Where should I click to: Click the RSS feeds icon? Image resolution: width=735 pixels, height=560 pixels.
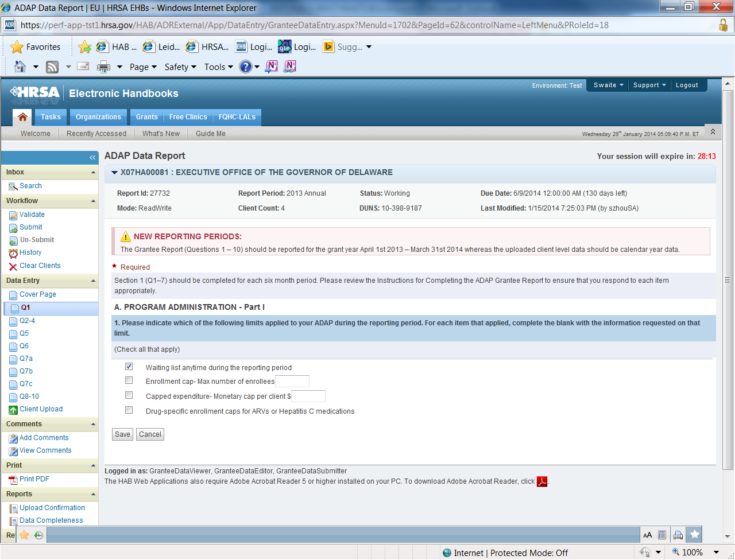pos(52,67)
